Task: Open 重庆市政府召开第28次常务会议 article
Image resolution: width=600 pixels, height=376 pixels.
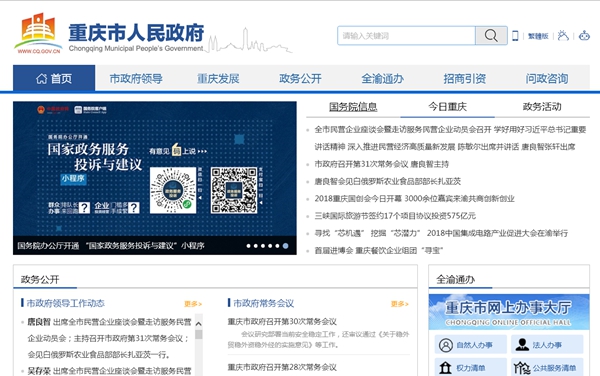Action: tap(282, 367)
